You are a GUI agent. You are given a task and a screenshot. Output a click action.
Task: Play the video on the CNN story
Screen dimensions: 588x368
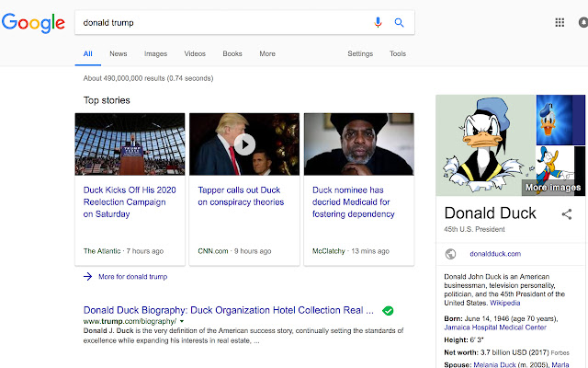pos(244,144)
